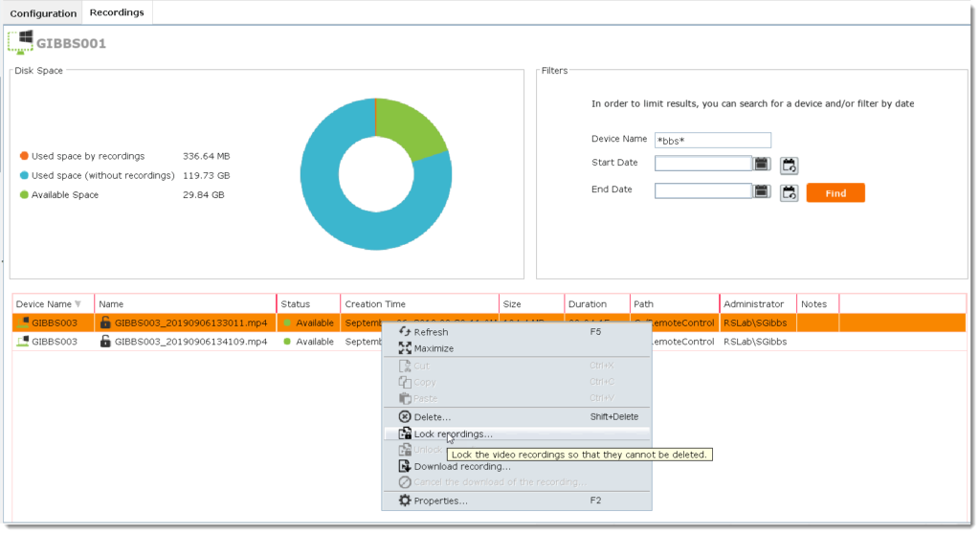Click the Device Name filter text field
Image resolution: width=980 pixels, height=534 pixels.
(712, 141)
